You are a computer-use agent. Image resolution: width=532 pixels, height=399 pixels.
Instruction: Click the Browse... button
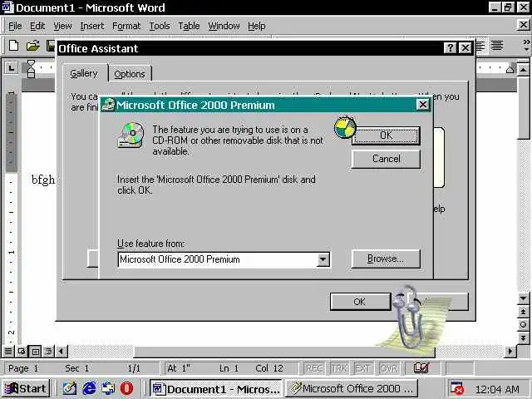coord(386,259)
